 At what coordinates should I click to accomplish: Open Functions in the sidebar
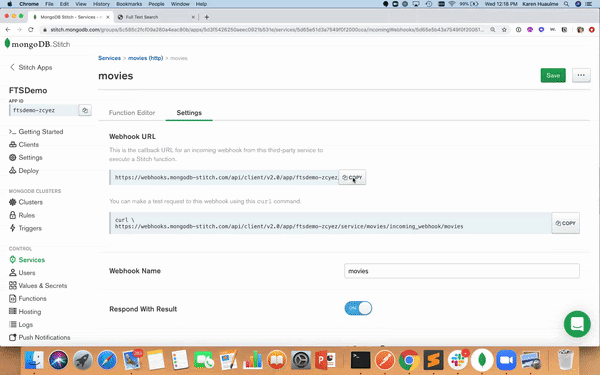28,298
